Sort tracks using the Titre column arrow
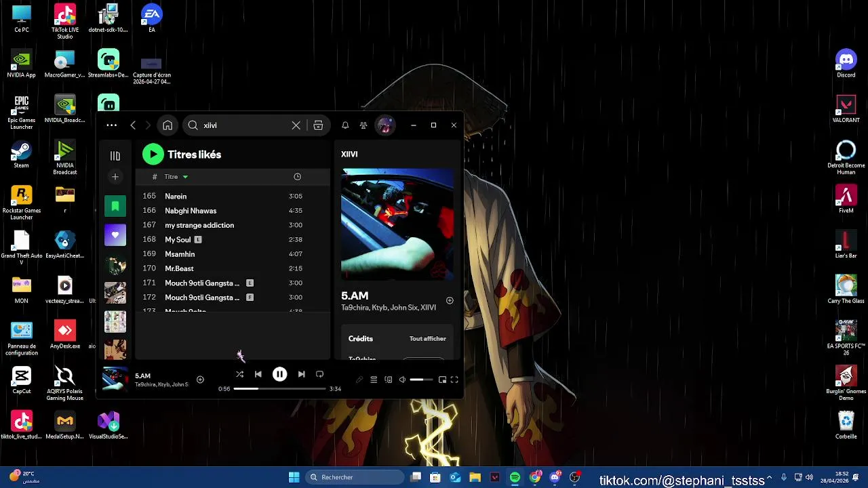Screen dimensions: 868x488 (x=185, y=177)
